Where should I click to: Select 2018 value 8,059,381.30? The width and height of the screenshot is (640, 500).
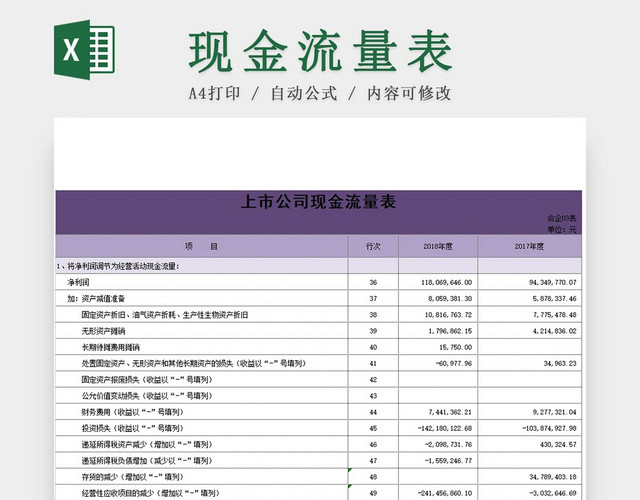(x=438, y=298)
